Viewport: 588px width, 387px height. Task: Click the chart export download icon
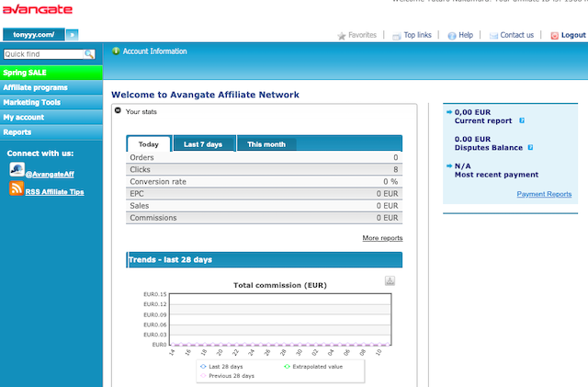coord(390,280)
